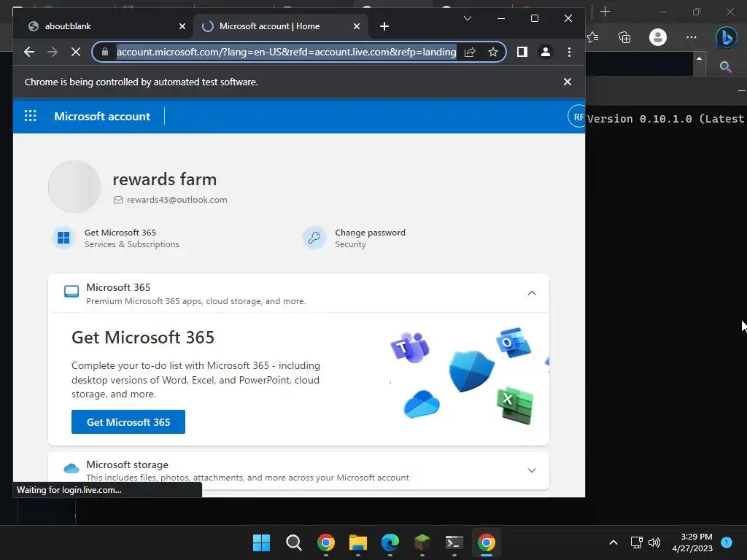Viewport: 747px width, 560px height.
Task: Select the Microsoft account | Home tab
Action: point(281,26)
